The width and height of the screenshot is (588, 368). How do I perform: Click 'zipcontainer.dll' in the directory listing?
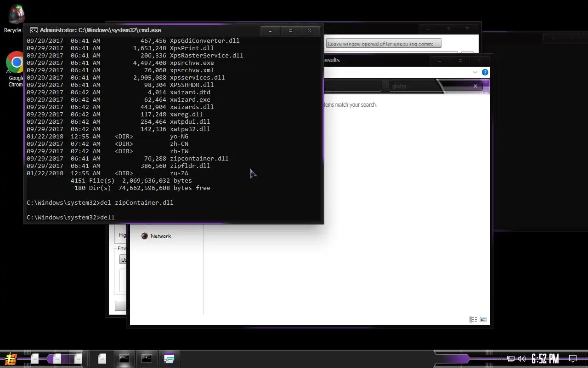pos(199,158)
